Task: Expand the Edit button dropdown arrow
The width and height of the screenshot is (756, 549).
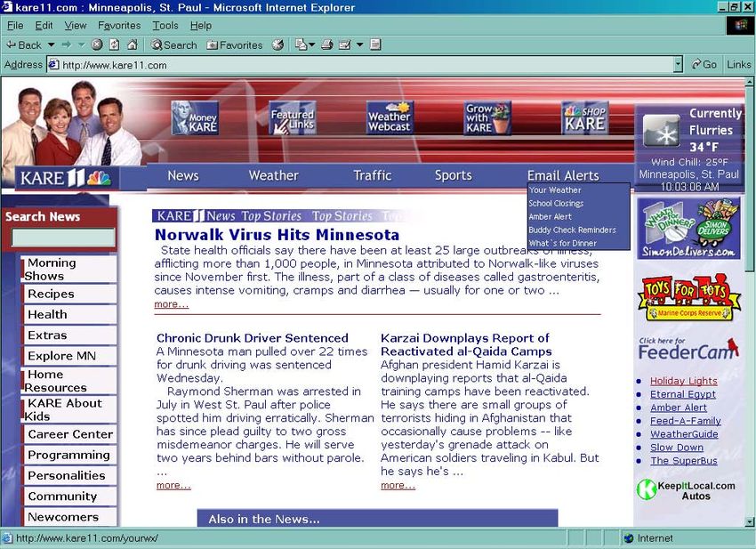Action: click(x=359, y=44)
